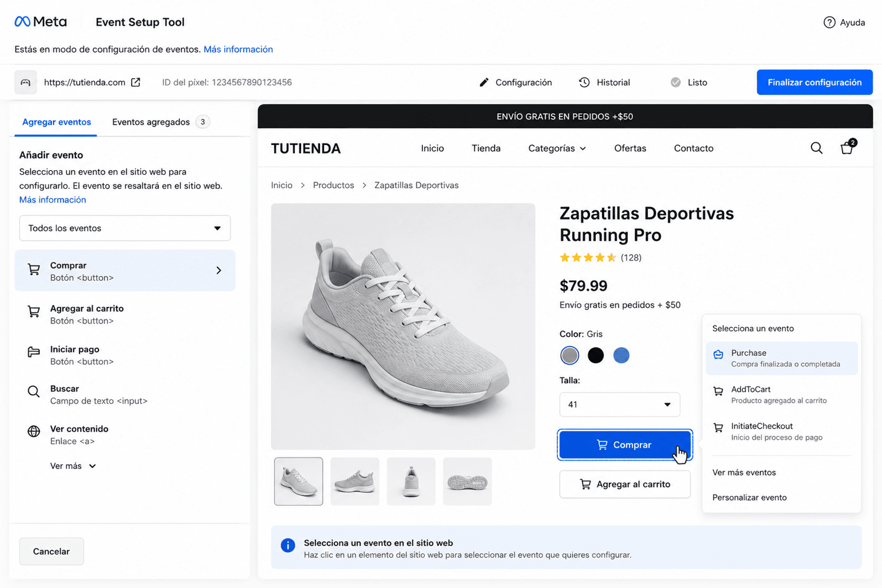Click the https://tutienda.com URL text
Viewport: 882px width, 588px height.
tap(85, 82)
